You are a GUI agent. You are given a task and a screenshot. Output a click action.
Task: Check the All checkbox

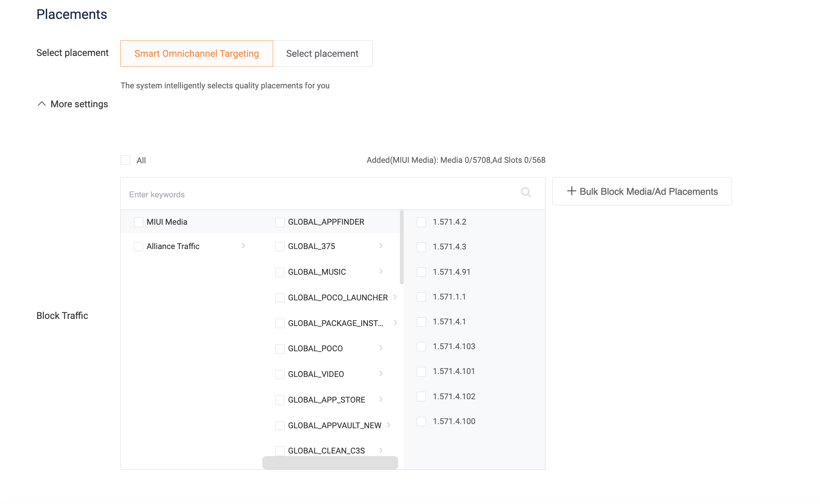(125, 160)
